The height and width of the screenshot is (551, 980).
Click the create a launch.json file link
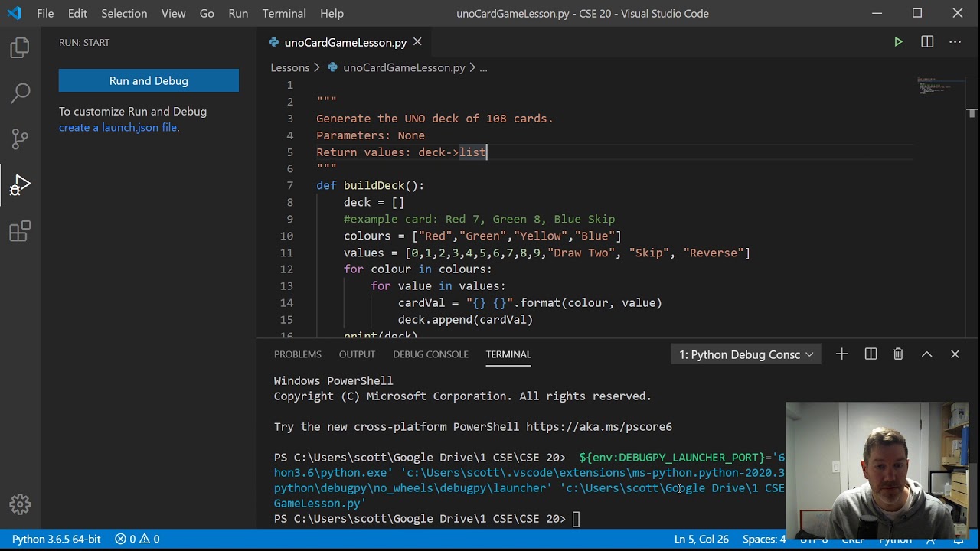(x=118, y=128)
